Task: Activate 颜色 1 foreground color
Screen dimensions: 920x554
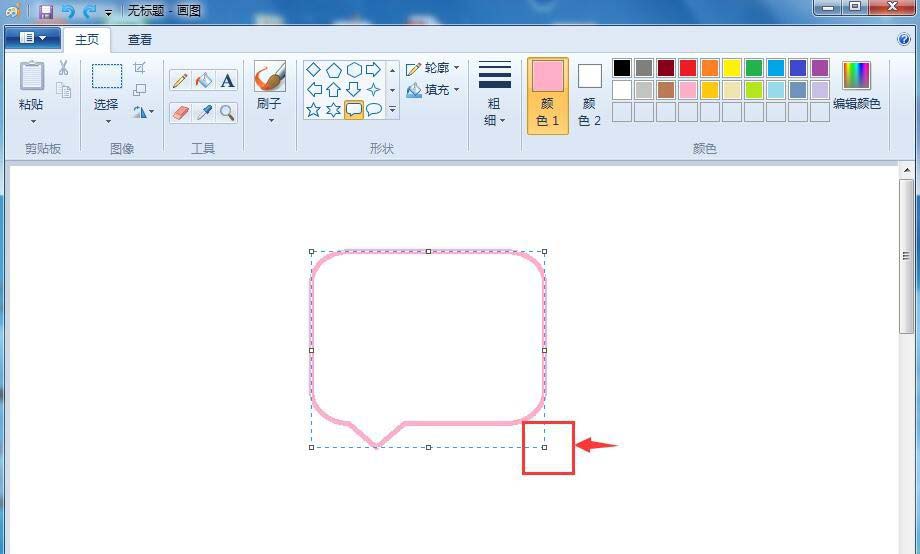Action: [x=547, y=96]
